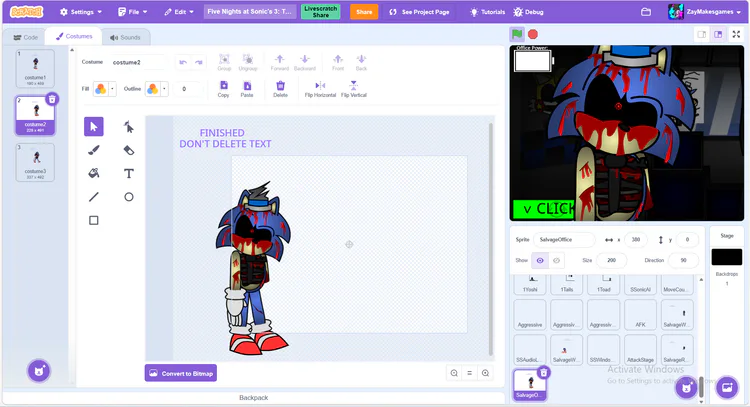Click See Project Page
Screen dimensions: 750x407
419,12
